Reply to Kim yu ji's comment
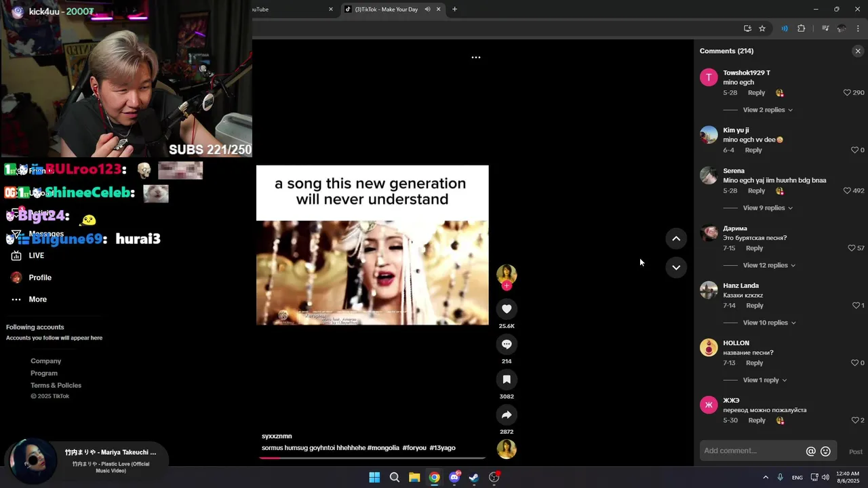This screenshot has height=488, width=868. (x=753, y=150)
